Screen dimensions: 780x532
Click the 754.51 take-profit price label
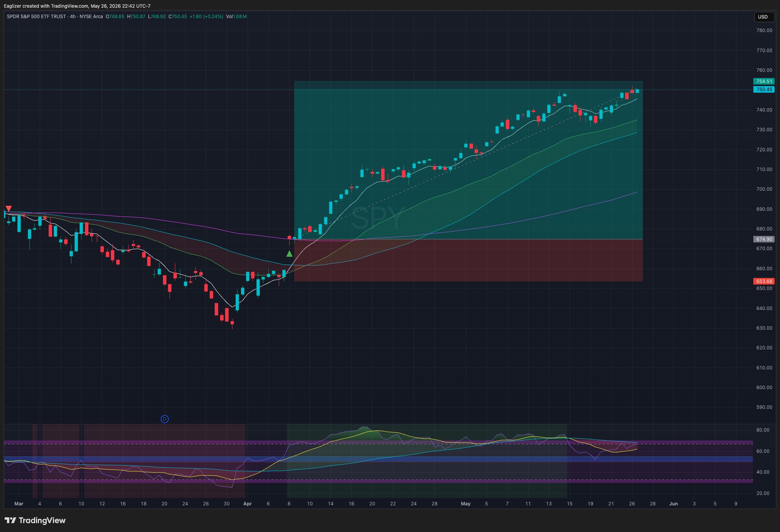coord(764,81)
